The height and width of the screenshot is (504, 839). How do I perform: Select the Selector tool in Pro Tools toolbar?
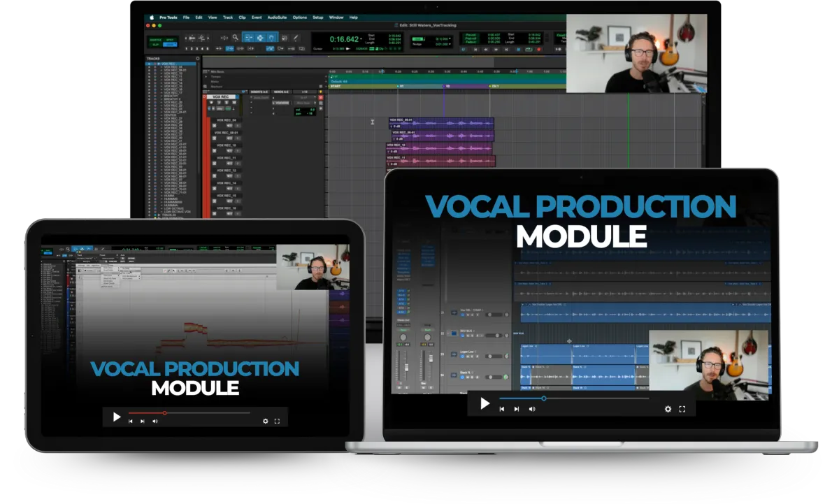[x=260, y=38]
